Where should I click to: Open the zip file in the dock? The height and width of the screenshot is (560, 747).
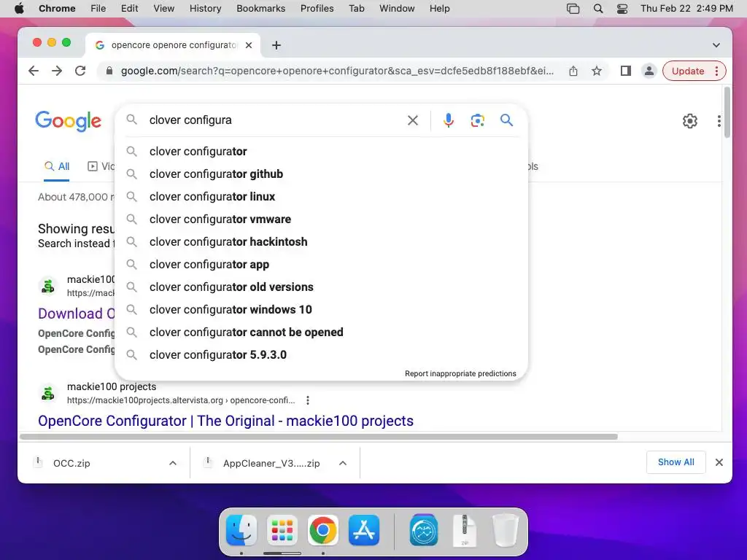tap(465, 530)
